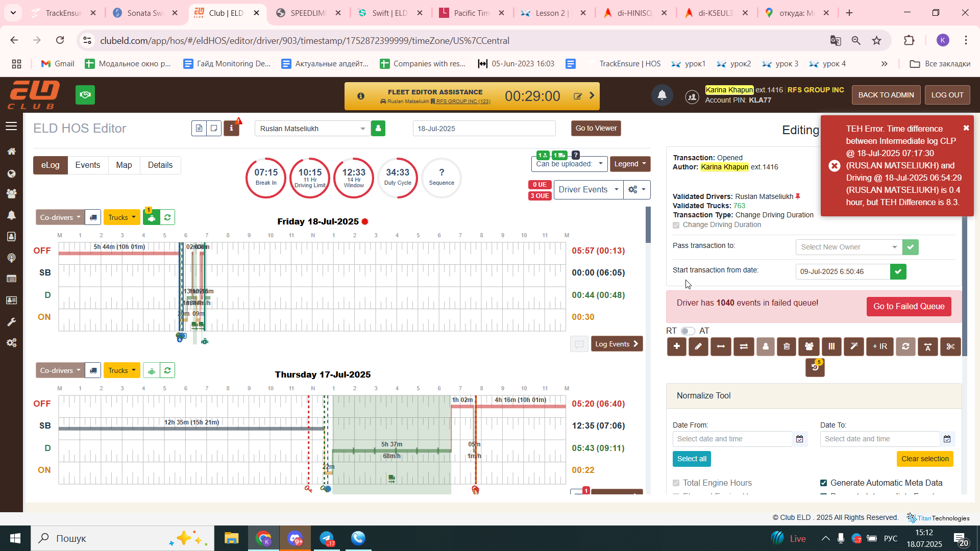
Task: Switch to the eLog tab
Action: pos(51,165)
